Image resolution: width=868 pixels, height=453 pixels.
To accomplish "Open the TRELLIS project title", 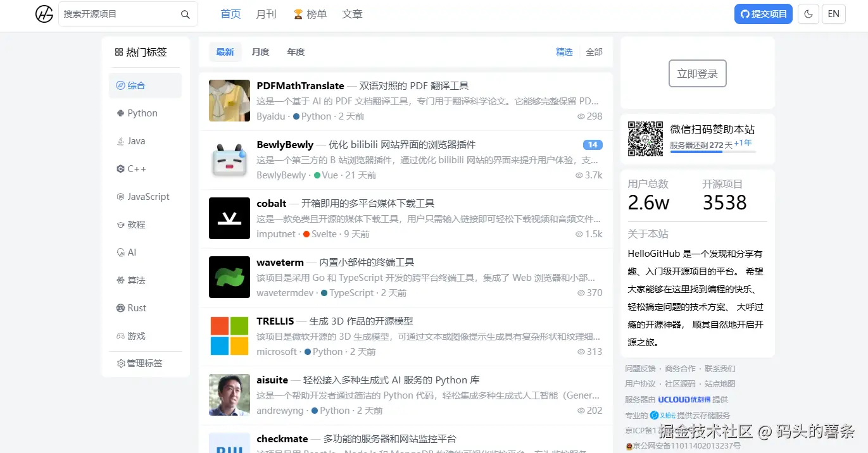I will (275, 321).
